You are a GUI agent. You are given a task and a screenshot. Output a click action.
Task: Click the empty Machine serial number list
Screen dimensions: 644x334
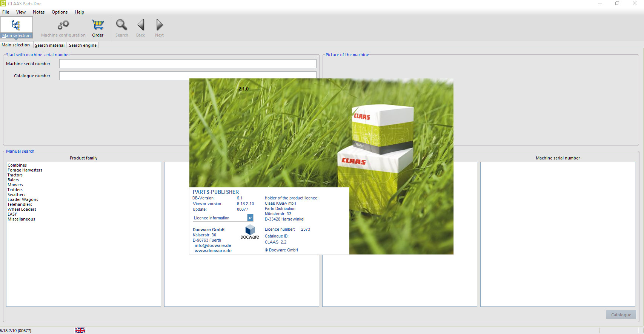tap(558, 234)
